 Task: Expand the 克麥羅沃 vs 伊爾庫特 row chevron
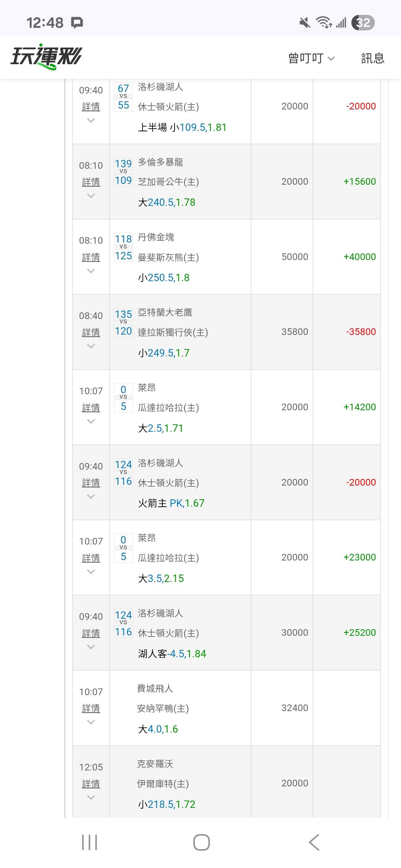[x=91, y=798]
